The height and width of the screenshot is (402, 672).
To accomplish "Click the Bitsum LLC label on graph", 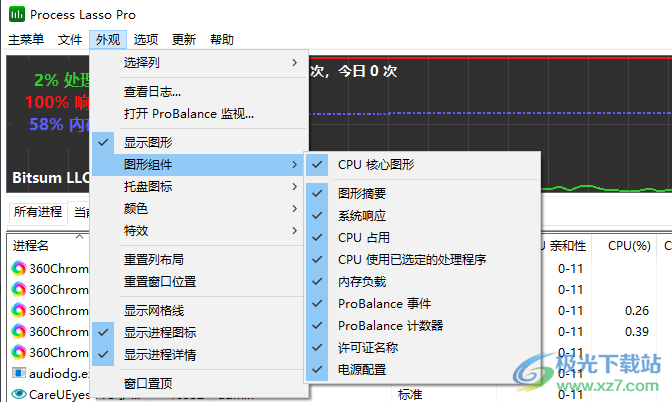I will pos(51,177).
